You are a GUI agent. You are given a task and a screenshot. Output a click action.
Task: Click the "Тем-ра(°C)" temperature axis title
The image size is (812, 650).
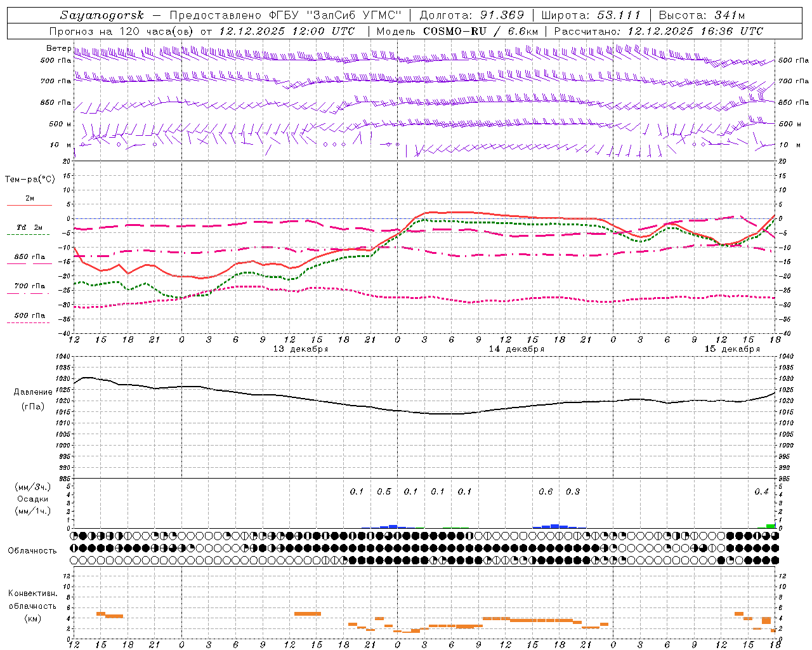[x=30, y=180]
